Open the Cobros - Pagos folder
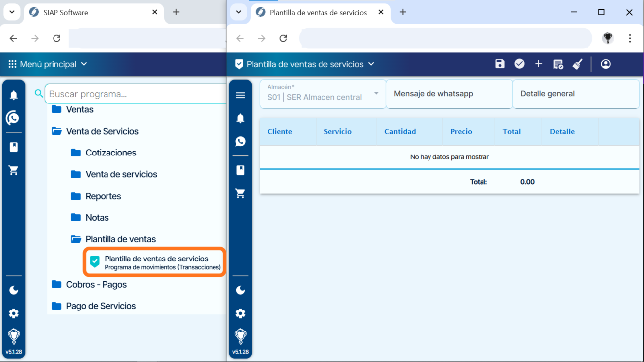 click(x=96, y=284)
